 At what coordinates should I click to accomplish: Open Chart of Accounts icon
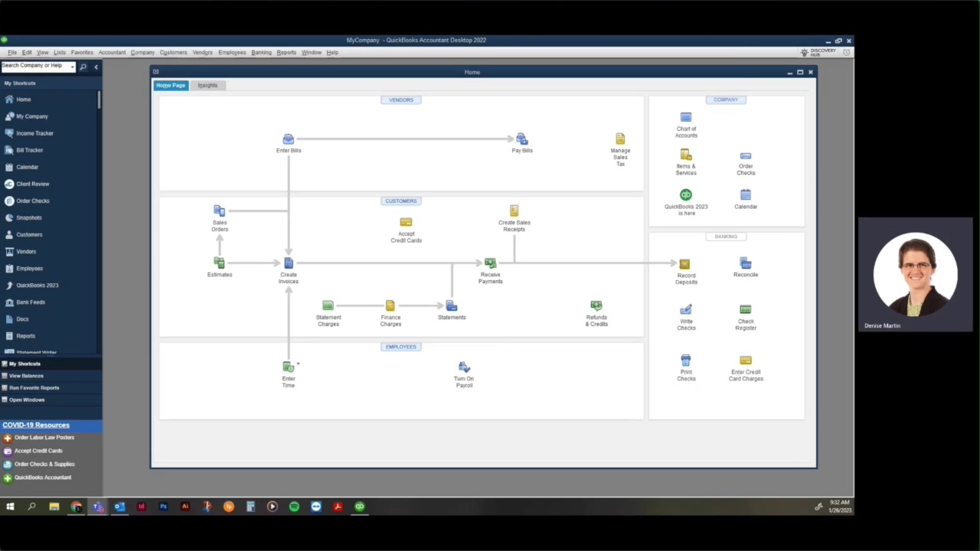tap(686, 117)
